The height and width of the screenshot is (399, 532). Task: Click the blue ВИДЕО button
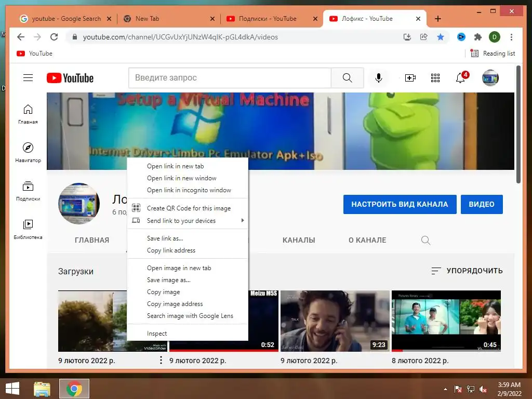pyautogui.click(x=482, y=204)
